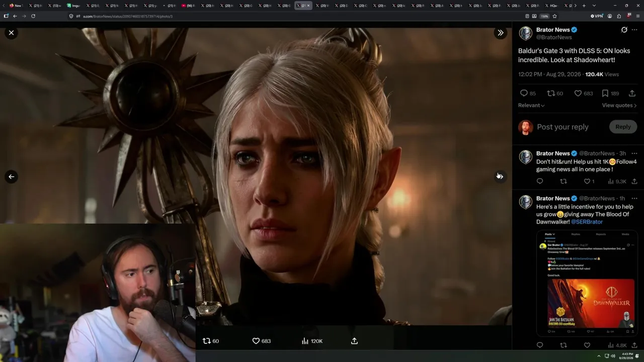Open the @SERBrator mention link
This screenshot has height=362, width=644.
587,222
